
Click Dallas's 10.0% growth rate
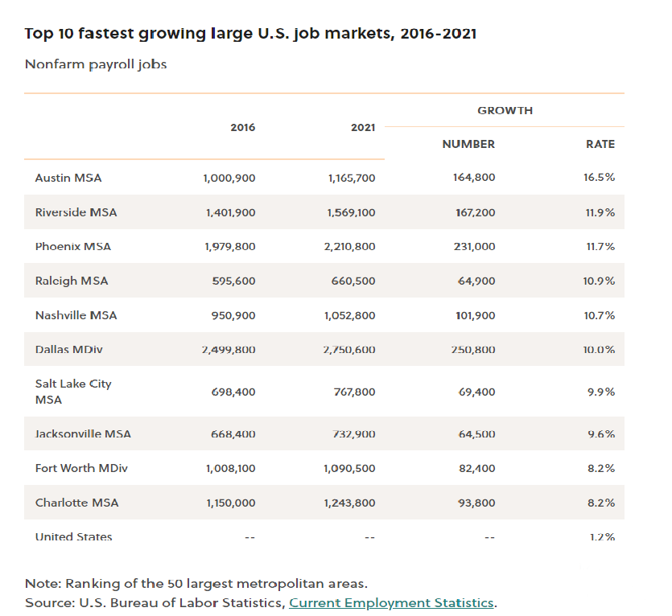pos(599,350)
